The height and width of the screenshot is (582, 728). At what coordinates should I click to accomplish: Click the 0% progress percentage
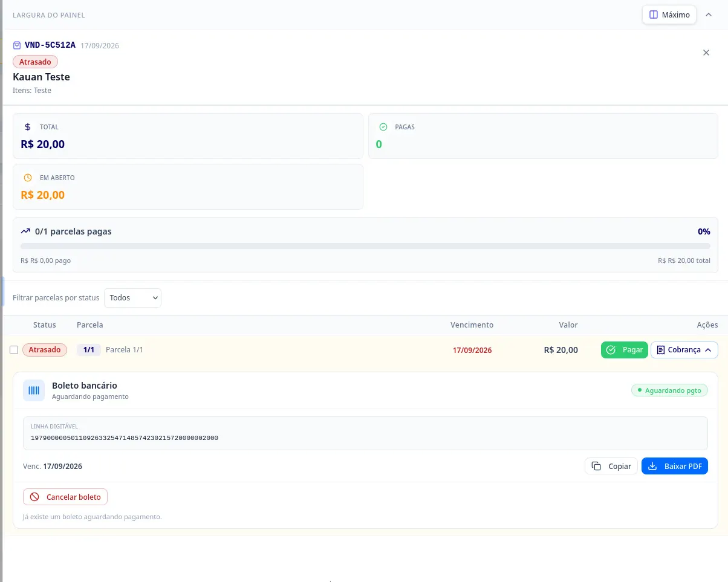pos(704,231)
